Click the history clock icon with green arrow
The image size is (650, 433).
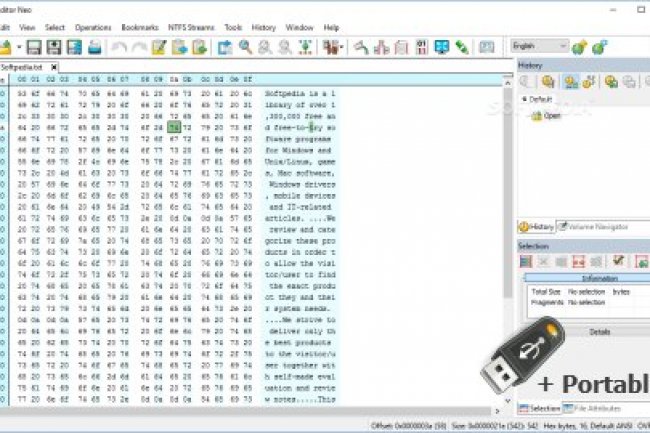pos(611,82)
